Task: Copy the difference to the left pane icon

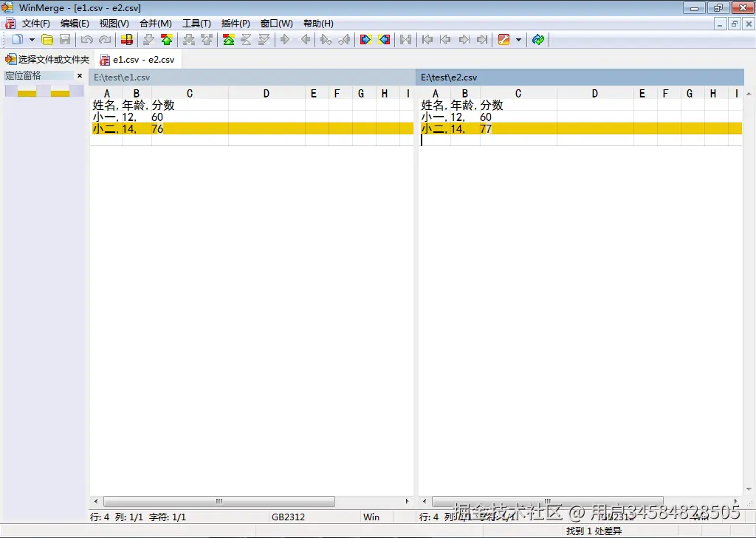Action: [382, 39]
